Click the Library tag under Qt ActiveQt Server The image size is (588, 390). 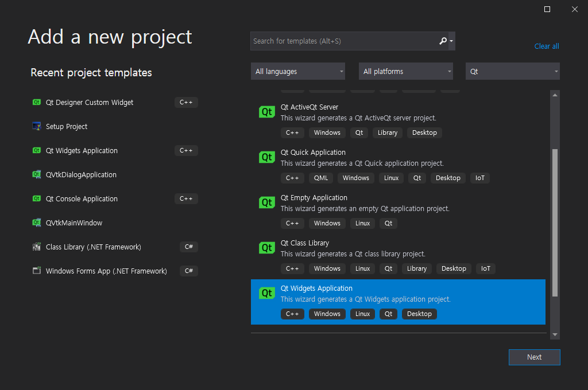(x=388, y=132)
